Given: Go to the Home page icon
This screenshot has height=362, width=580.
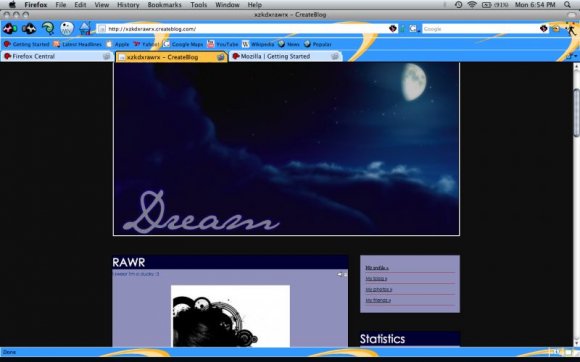Looking at the screenshot, I should pyautogui.click(x=85, y=28).
